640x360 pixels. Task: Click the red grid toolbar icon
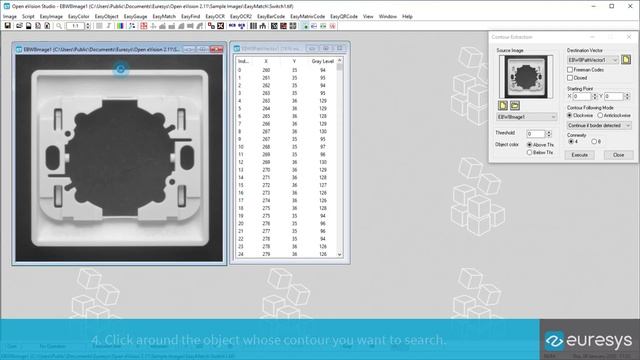point(144,26)
